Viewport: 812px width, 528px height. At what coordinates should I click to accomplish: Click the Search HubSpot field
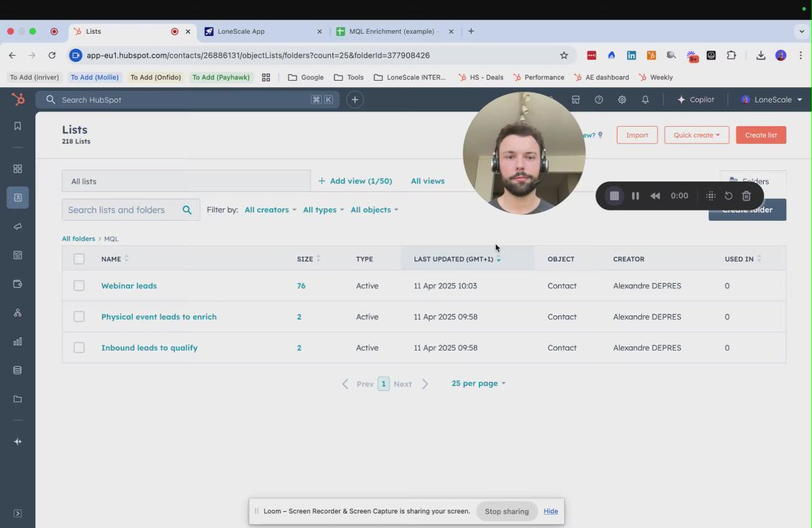coord(188,100)
